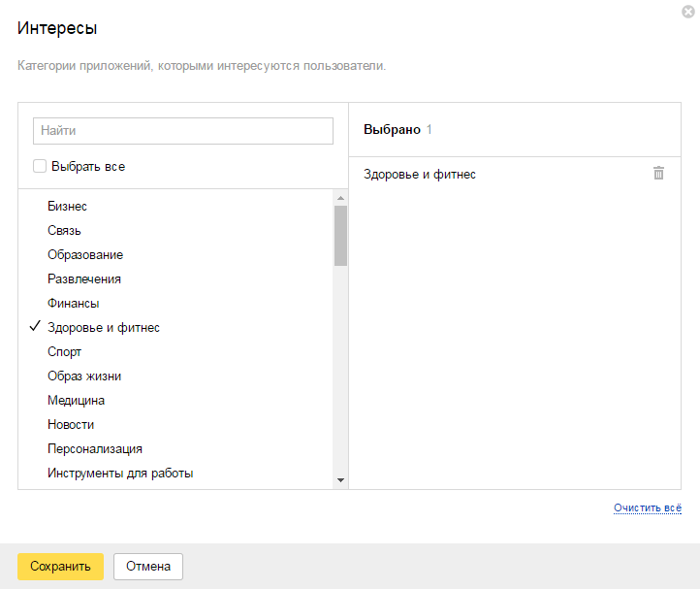Screen dimensions: 700x589
Task: Close the Интересы dialog with X icon
Action: click(x=687, y=12)
